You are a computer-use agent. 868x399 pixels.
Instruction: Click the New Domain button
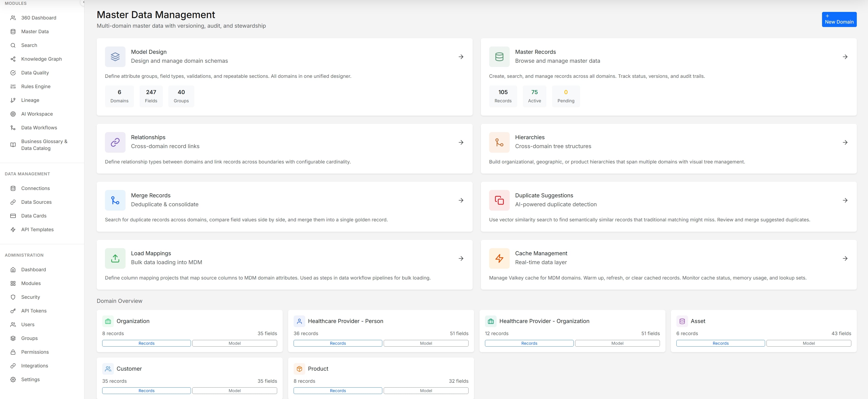(x=839, y=19)
